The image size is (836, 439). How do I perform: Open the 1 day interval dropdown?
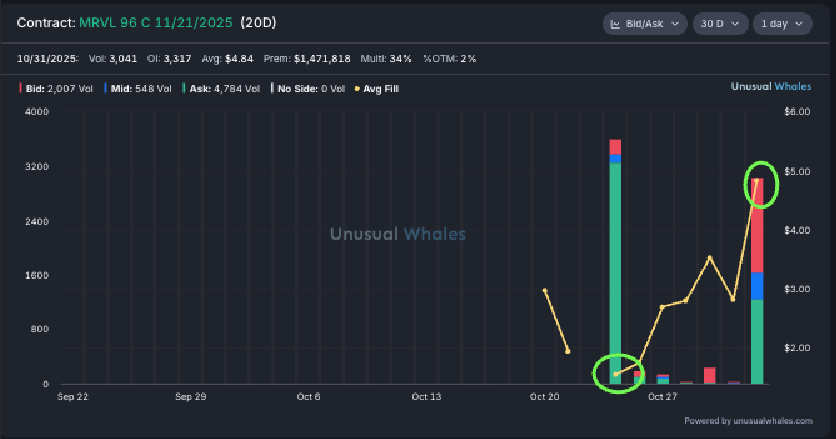pos(782,24)
